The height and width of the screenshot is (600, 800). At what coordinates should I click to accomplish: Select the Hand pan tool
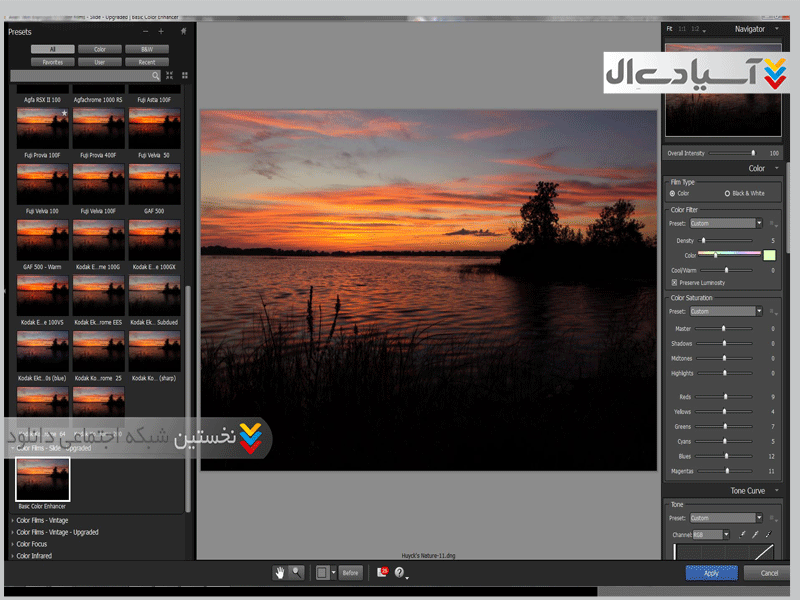[x=280, y=573]
